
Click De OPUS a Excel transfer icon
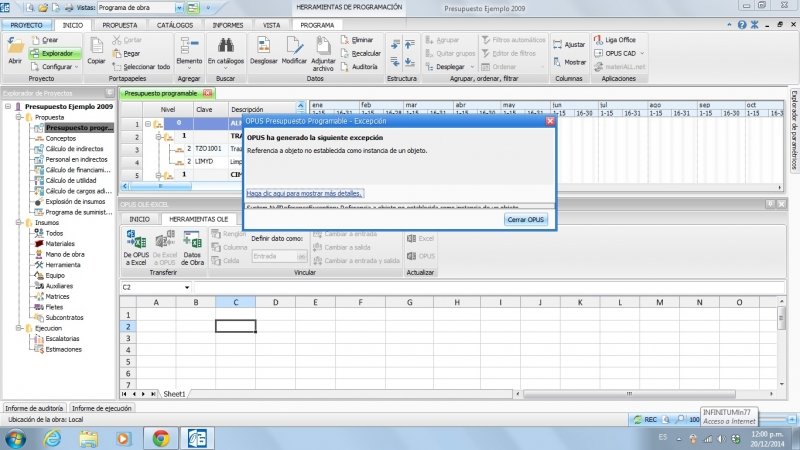tap(135, 245)
